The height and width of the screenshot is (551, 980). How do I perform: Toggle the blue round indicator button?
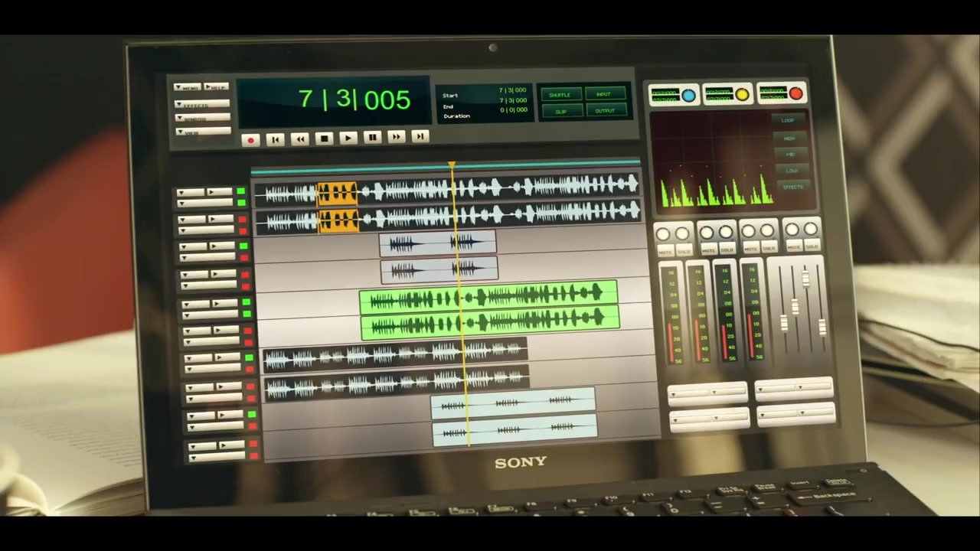point(688,96)
